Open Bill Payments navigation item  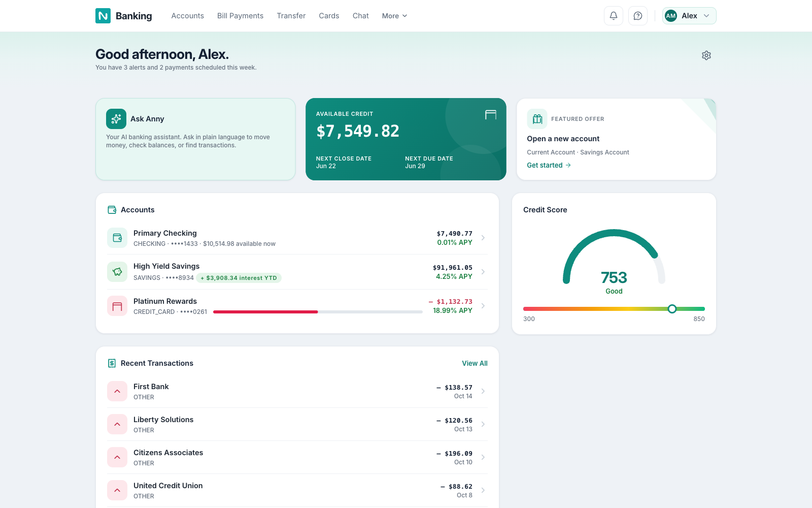(240, 16)
